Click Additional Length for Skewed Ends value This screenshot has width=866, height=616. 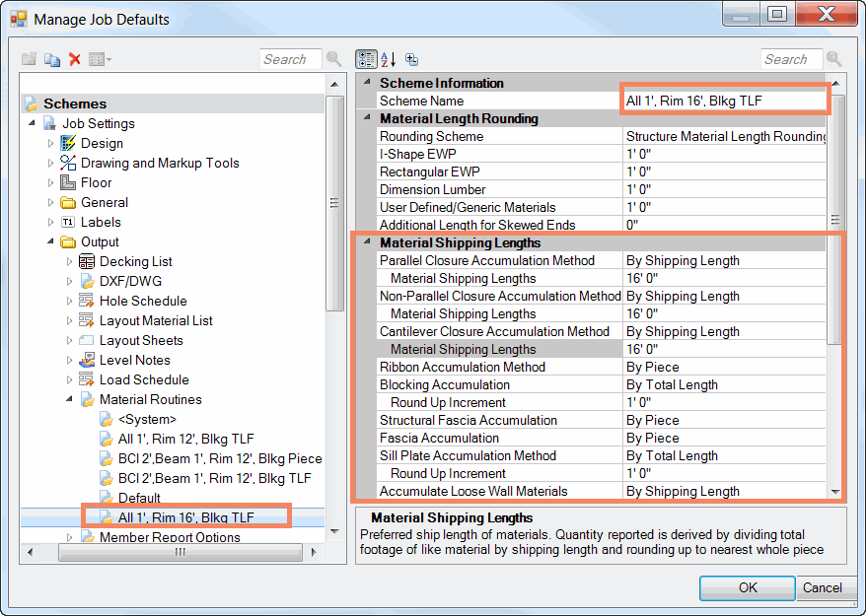tap(724, 225)
